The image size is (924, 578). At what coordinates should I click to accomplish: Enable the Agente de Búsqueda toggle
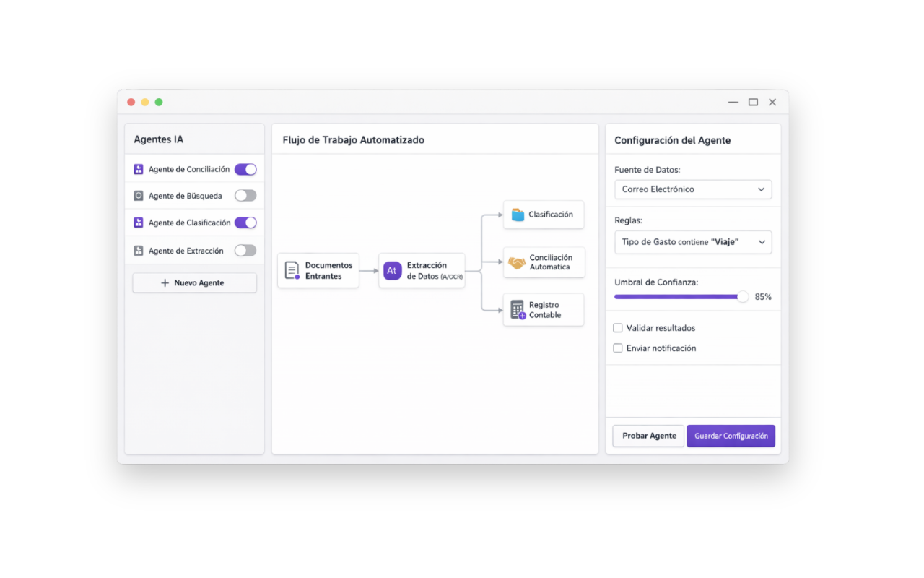click(x=245, y=196)
